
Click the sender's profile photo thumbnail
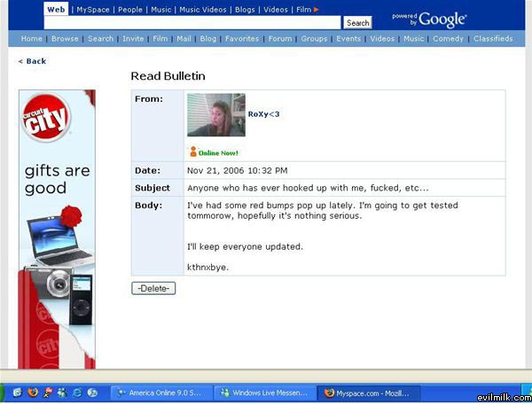(215, 115)
